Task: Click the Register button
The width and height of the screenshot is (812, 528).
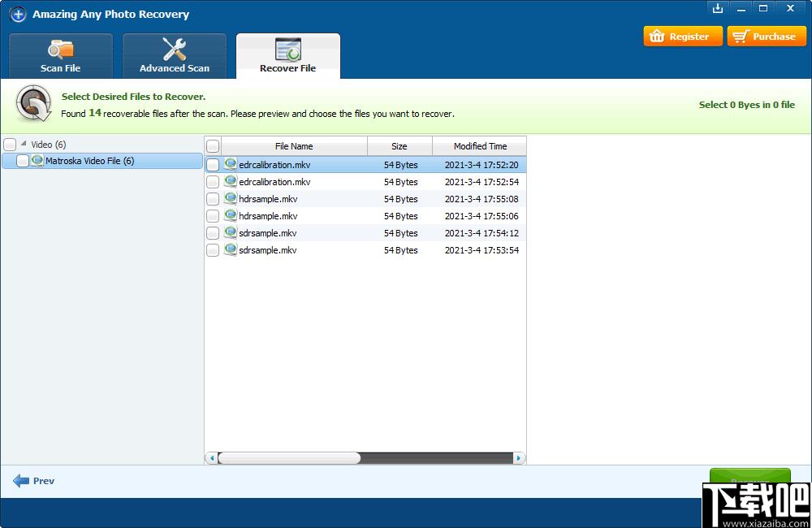Action: click(683, 37)
